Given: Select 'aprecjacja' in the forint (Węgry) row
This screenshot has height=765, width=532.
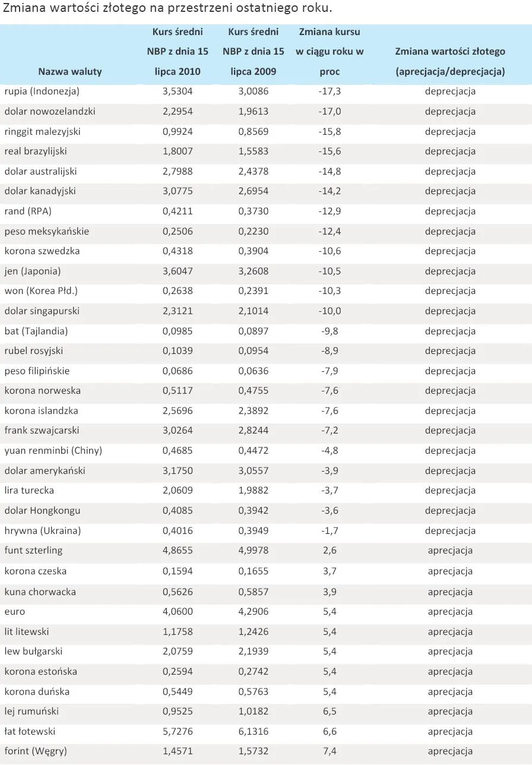Looking at the screenshot, I should (450, 751).
